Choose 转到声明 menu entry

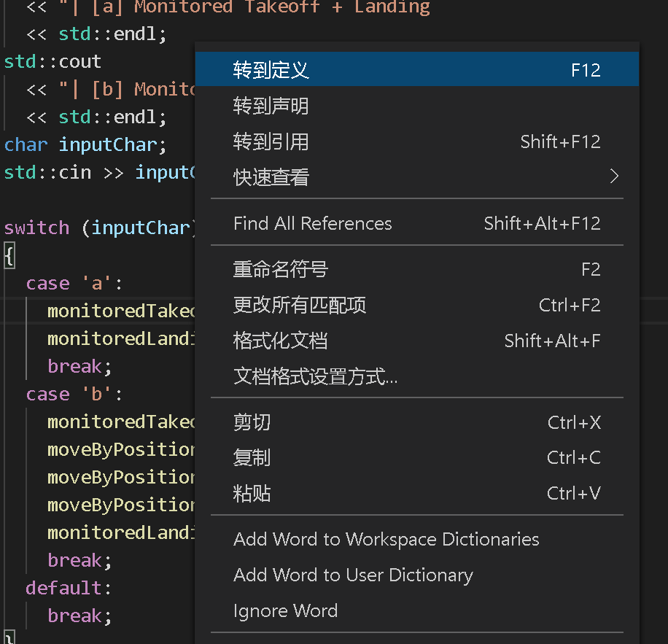(416, 106)
